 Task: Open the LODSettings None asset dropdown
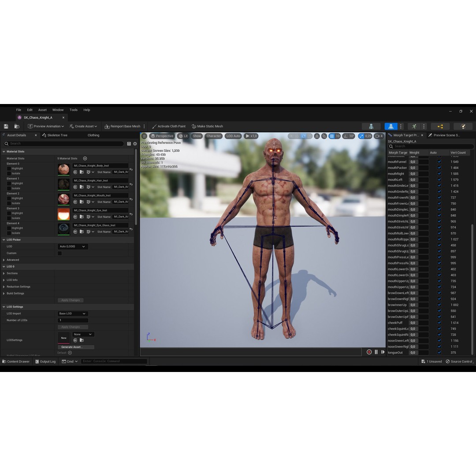(83, 334)
